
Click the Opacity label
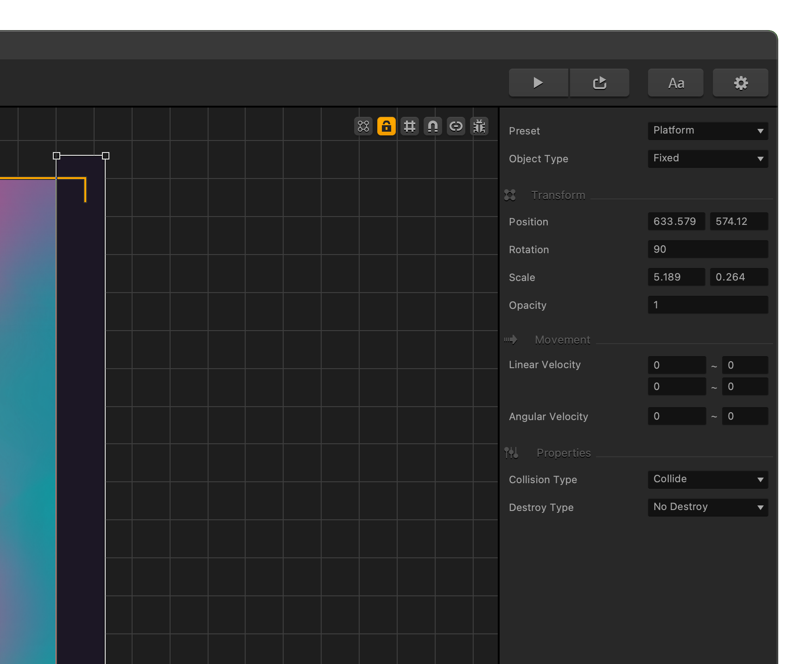click(x=527, y=306)
